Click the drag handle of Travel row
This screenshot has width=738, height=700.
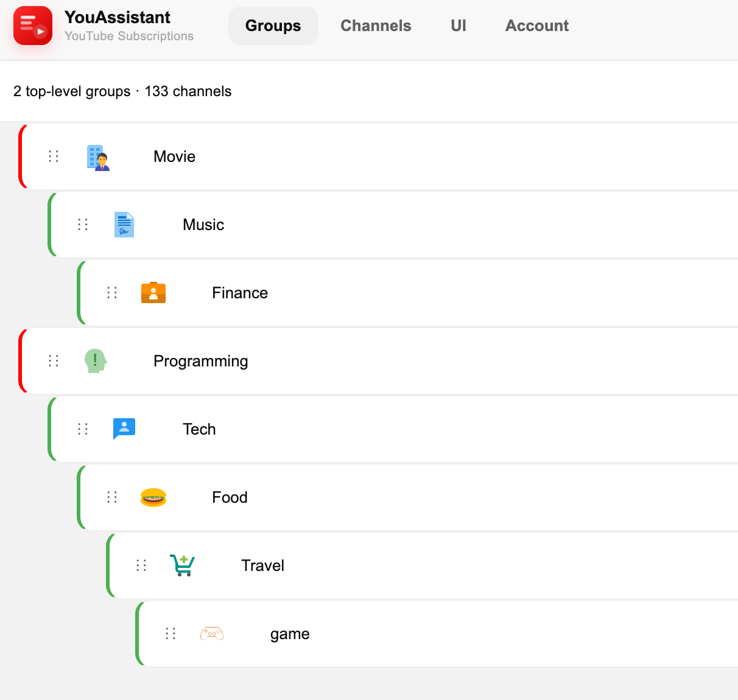point(141,565)
